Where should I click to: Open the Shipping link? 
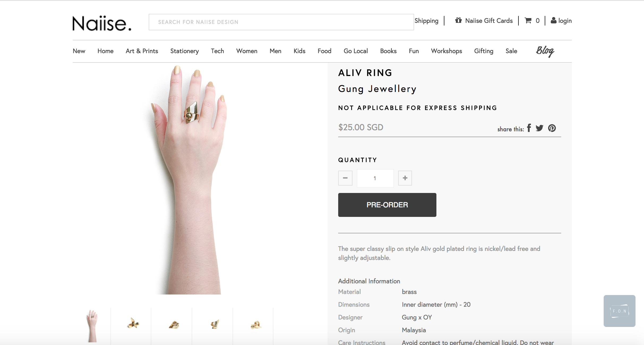(x=426, y=21)
